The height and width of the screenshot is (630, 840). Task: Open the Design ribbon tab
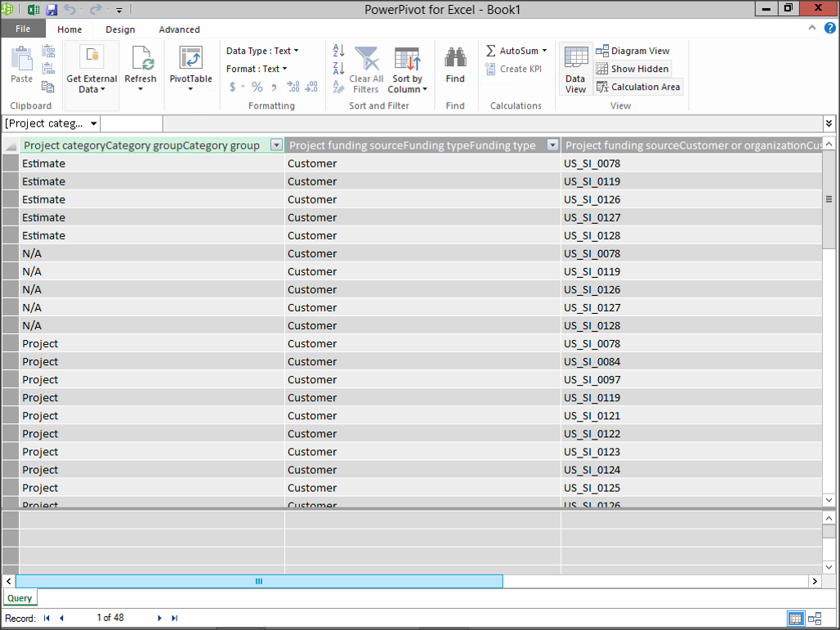(120, 29)
